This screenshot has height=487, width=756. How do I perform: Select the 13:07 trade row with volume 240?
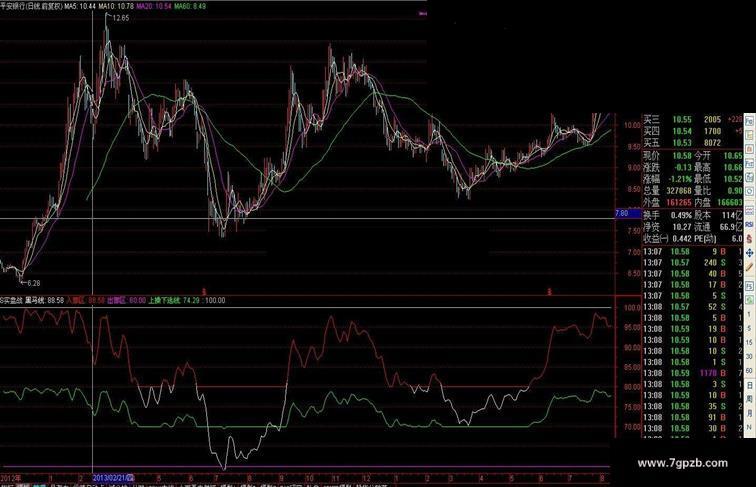pyautogui.click(x=692, y=263)
